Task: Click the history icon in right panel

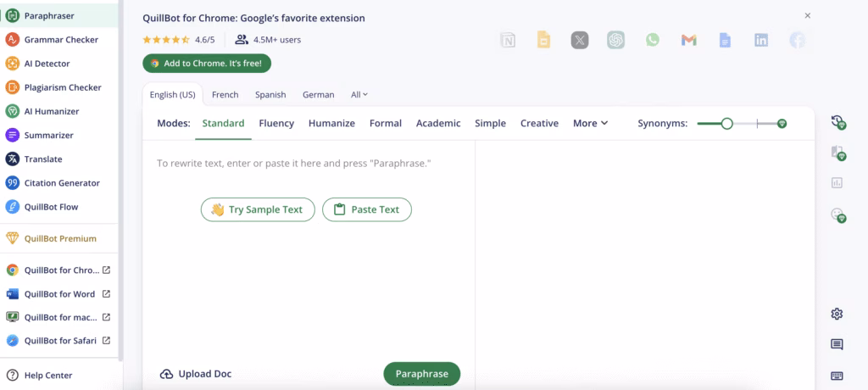Action: (x=837, y=122)
